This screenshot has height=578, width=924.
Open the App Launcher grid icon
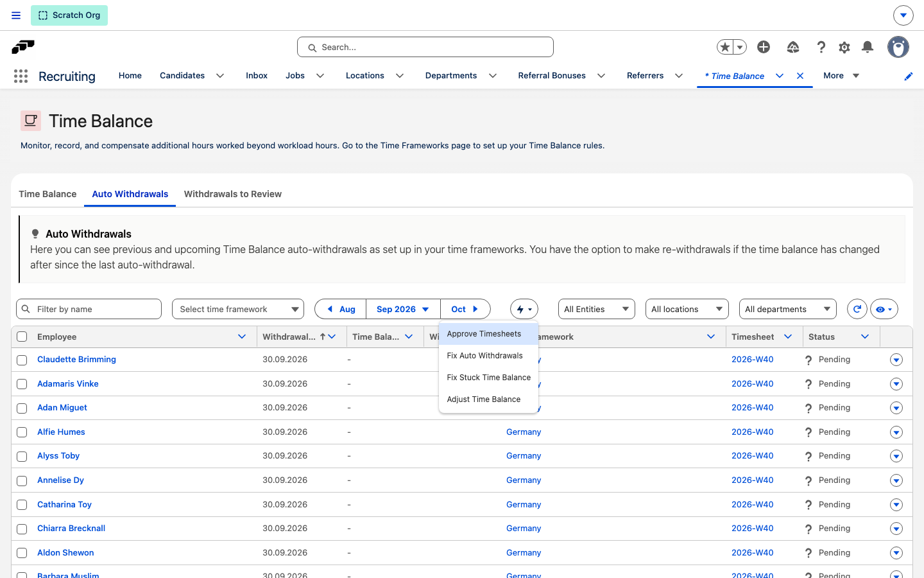(x=21, y=76)
